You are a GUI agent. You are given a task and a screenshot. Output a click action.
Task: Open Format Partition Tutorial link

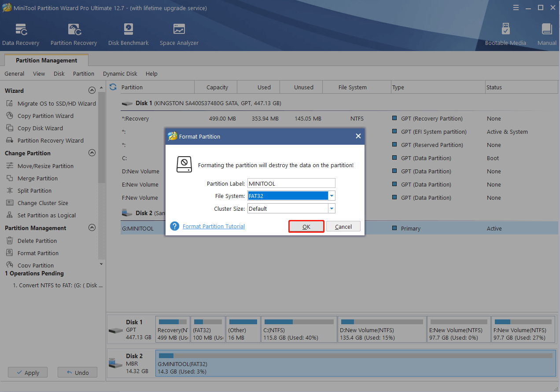[x=214, y=226]
